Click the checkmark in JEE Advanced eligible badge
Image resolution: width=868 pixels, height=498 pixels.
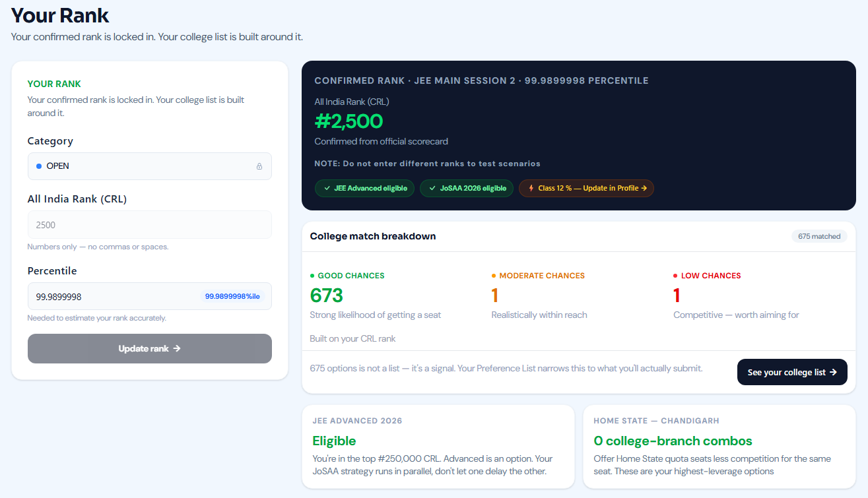(x=327, y=188)
